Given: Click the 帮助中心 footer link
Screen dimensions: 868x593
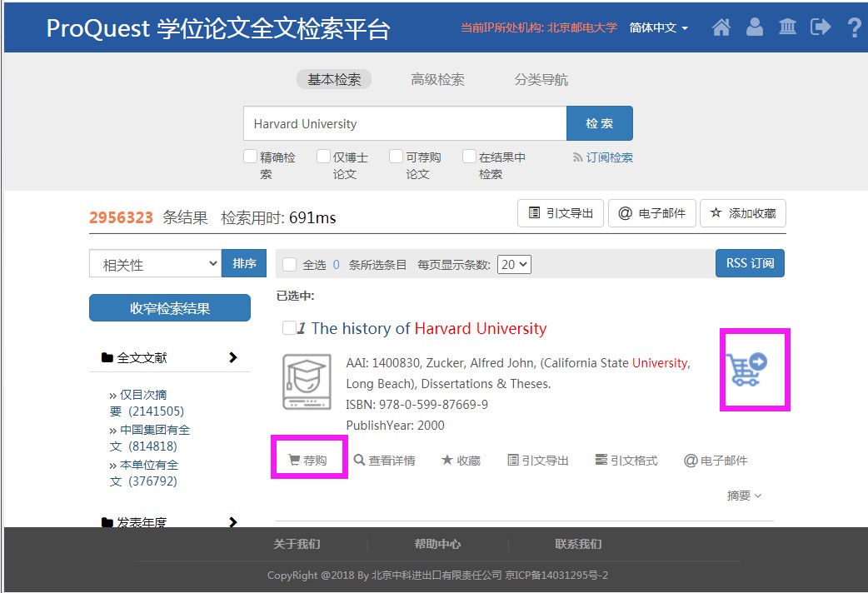Looking at the screenshot, I should click(x=437, y=544).
